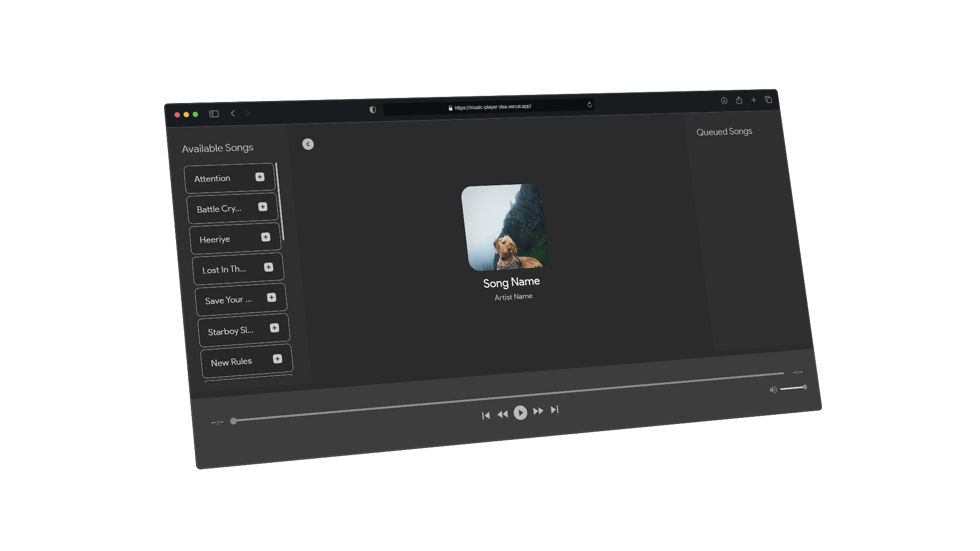
Task: Add Heeriye to the queue
Action: tap(265, 237)
